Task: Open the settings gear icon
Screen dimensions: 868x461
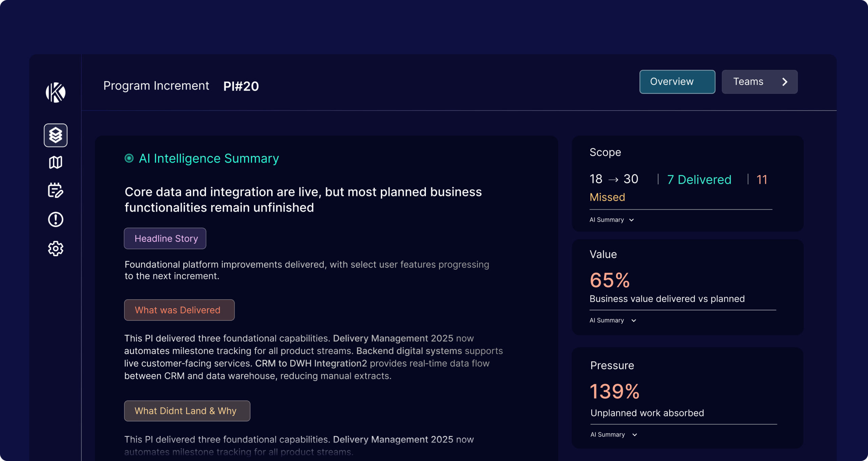Action: point(56,248)
